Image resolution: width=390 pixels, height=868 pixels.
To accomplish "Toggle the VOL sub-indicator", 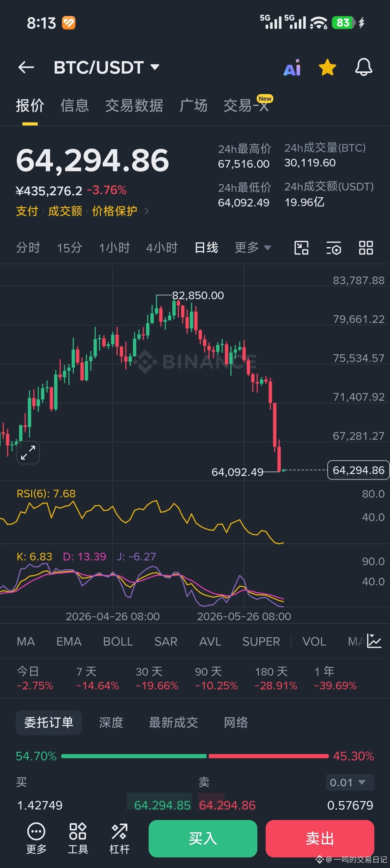I will tap(314, 641).
